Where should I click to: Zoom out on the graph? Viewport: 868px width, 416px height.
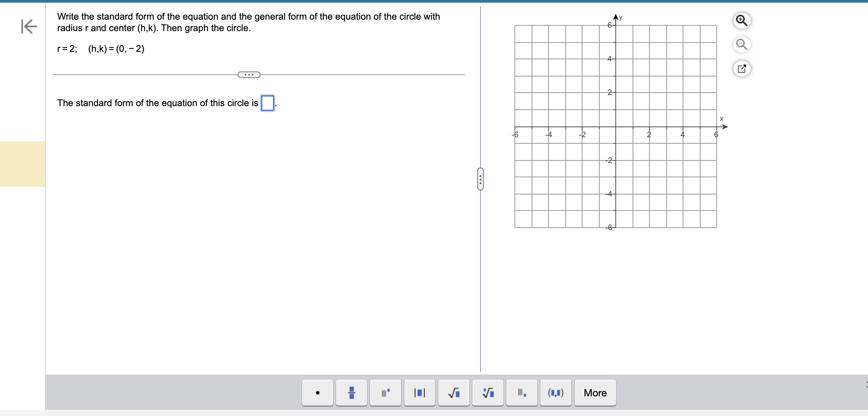coord(741,45)
